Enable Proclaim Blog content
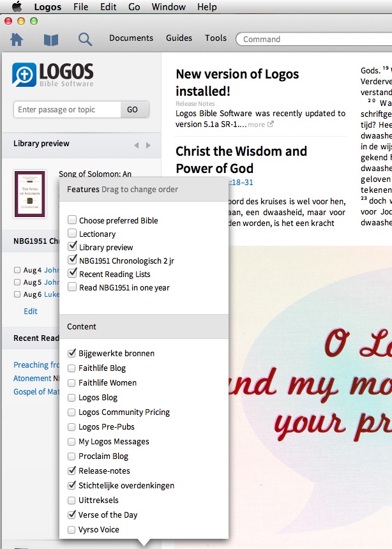 coord(72,456)
